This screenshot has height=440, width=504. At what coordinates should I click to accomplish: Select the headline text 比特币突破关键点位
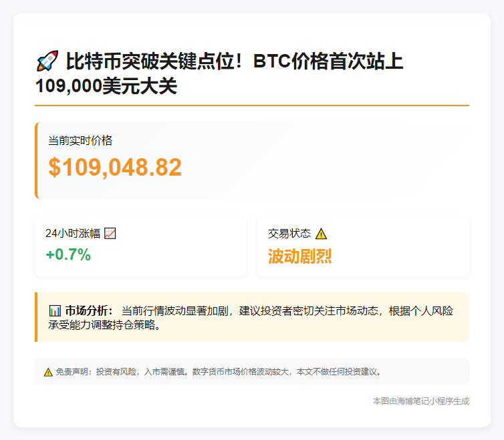tap(150, 61)
